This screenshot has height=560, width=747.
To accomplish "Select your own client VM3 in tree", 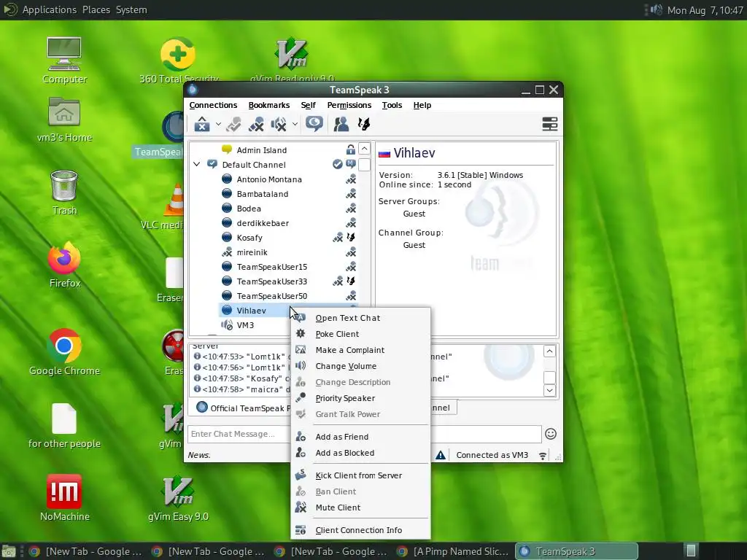I will click(x=245, y=325).
